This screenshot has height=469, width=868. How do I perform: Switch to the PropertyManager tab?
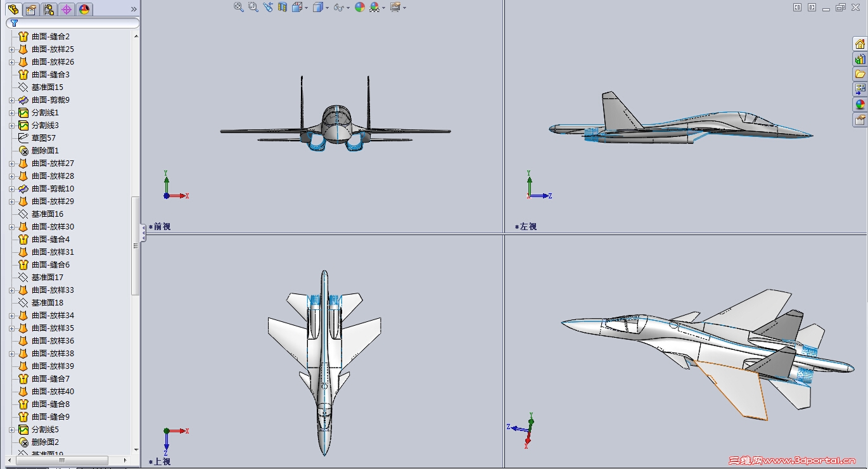(x=30, y=10)
